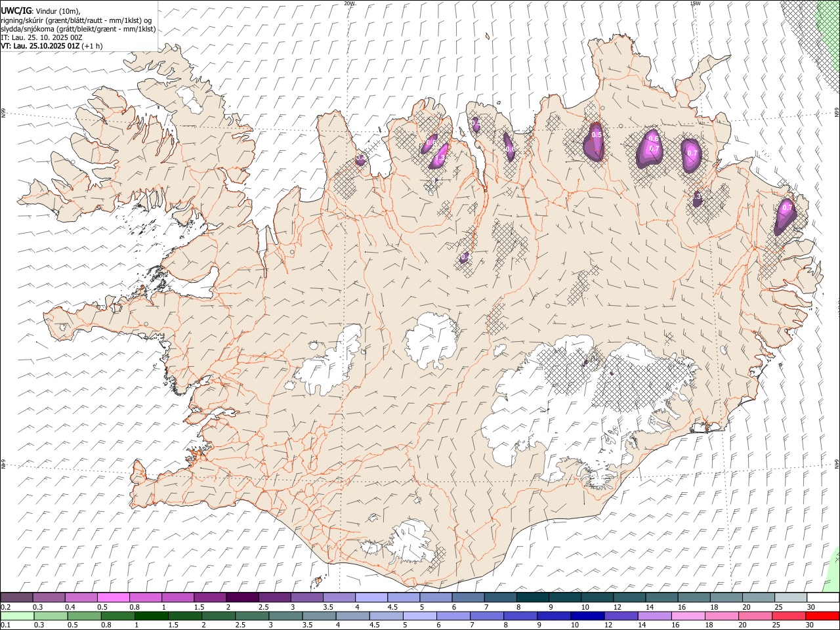Viewport: 840px width, 630px height.
Task: Select the gray-green swatch starting at 3, lower row
Action: click(285, 616)
